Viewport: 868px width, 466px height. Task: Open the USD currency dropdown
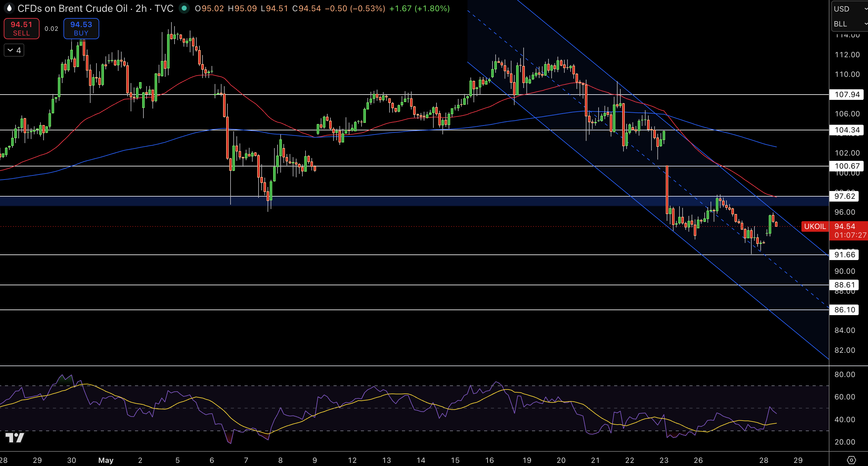coord(850,9)
